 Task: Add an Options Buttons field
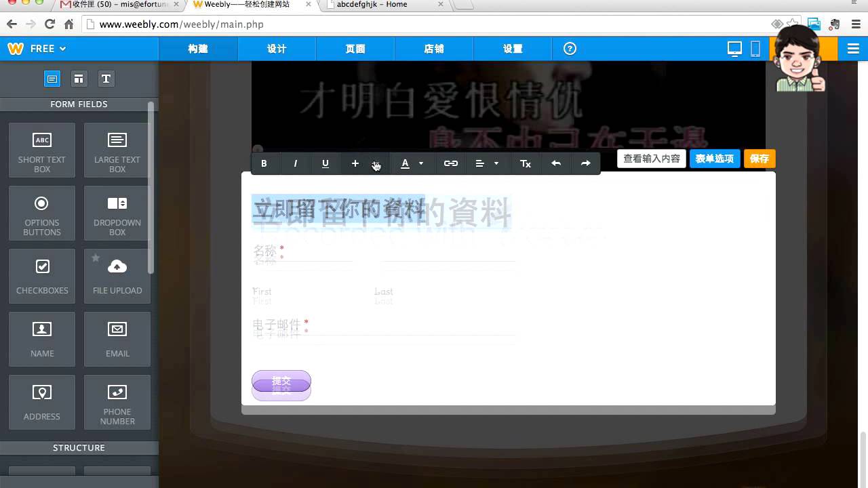pyautogui.click(x=42, y=213)
